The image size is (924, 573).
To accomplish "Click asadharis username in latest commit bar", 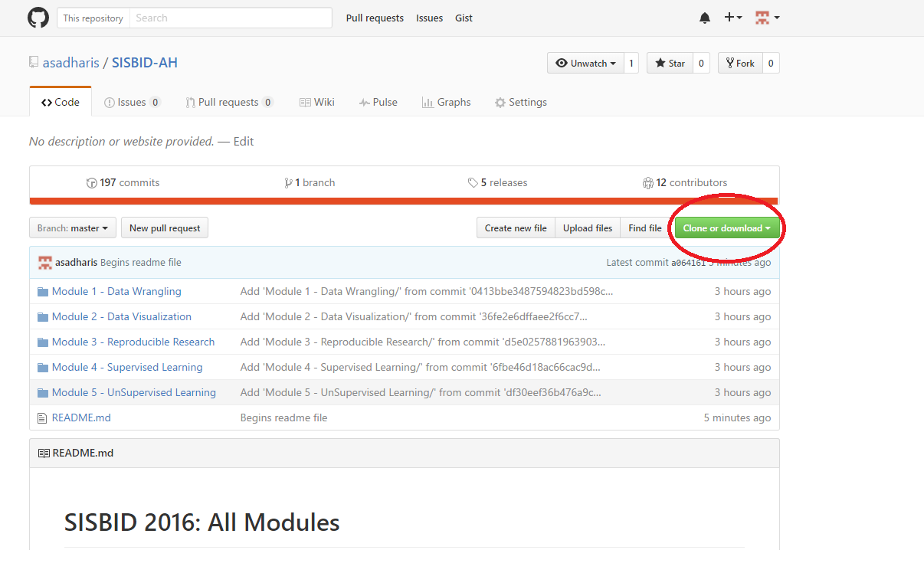I will click(x=77, y=262).
